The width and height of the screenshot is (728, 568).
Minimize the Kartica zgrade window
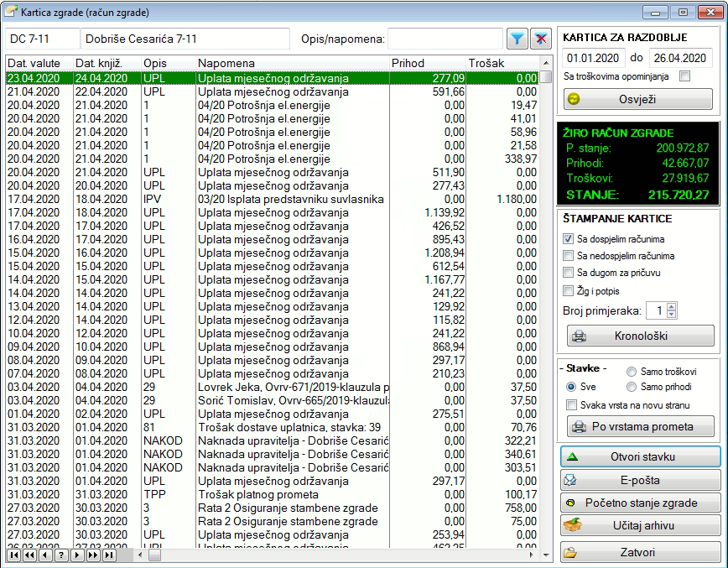point(656,12)
